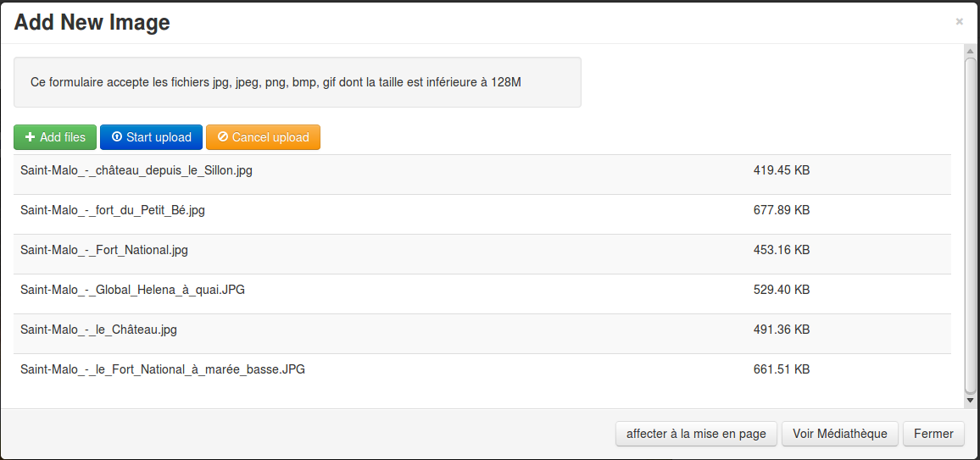Image resolution: width=980 pixels, height=460 pixels.
Task: Open Voir Médiathèque
Action: (839, 434)
